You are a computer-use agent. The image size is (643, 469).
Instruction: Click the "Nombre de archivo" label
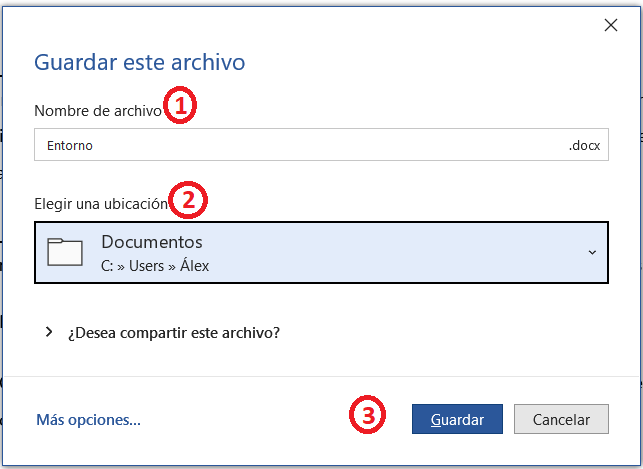98,111
